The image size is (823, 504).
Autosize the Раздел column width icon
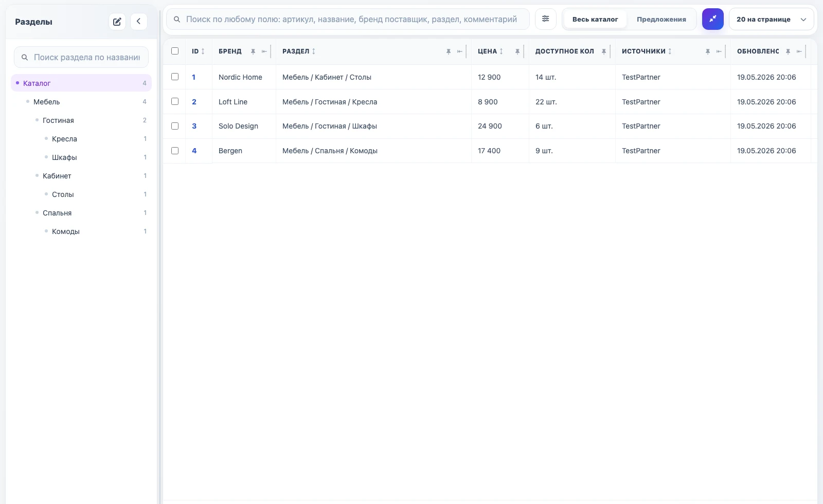[460, 51]
